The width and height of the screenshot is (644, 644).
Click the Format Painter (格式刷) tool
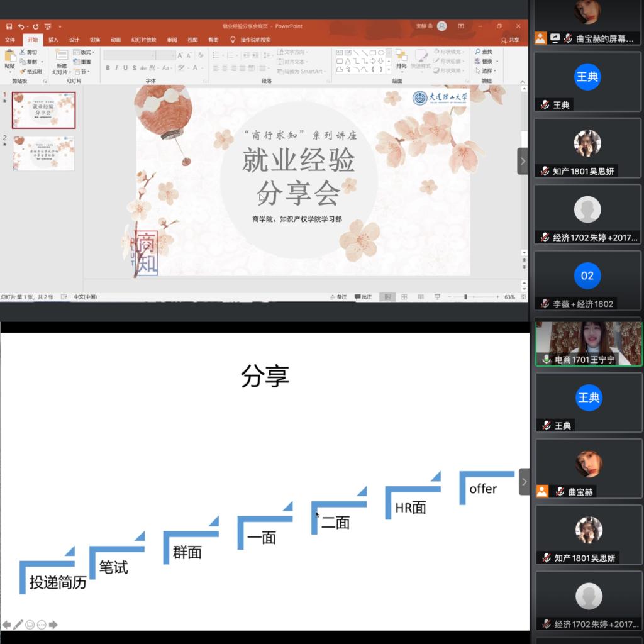(x=30, y=71)
